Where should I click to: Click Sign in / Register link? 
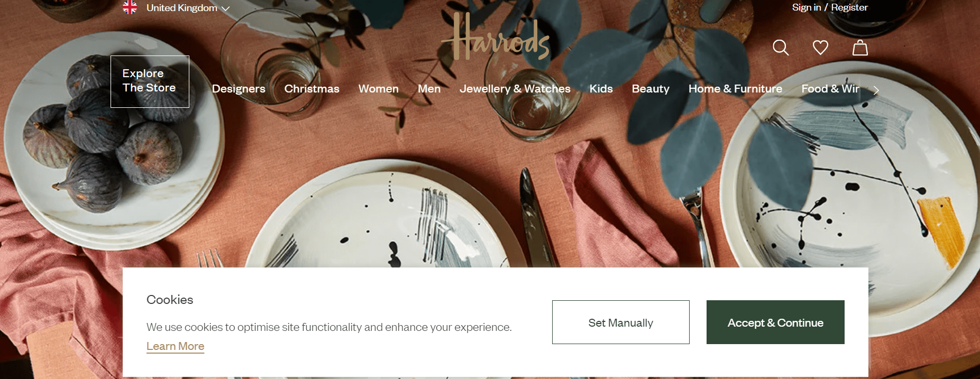pos(830,7)
